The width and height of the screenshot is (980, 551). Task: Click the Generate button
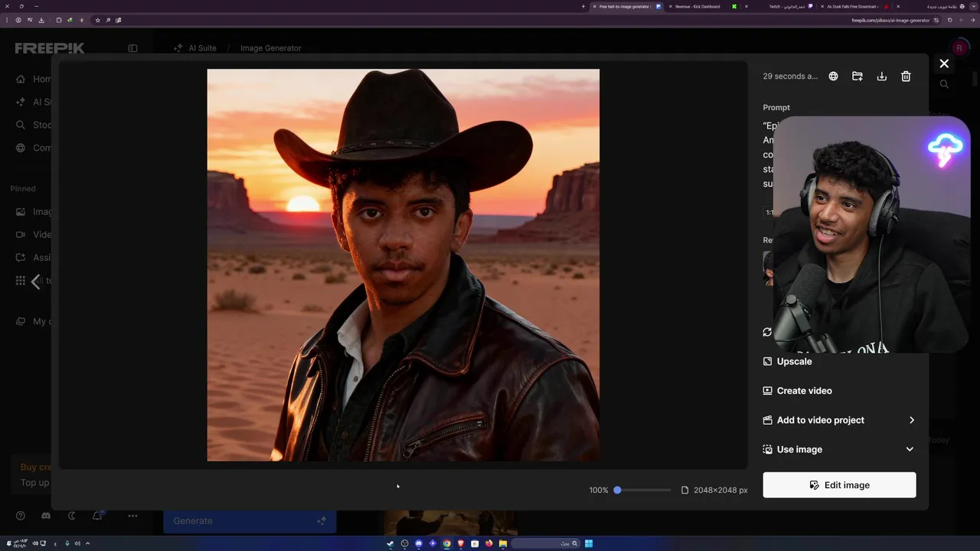click(250, 521)
